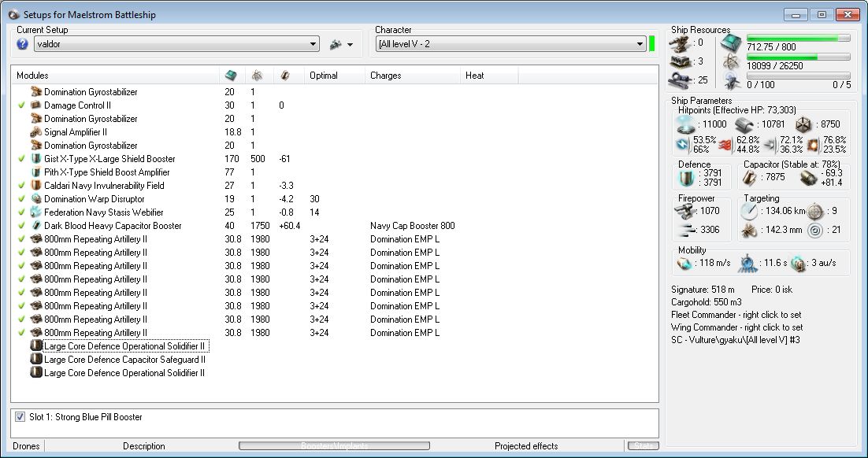Click the CPU column header icon
Screen dimensions: 868x458
coord(232,76)
